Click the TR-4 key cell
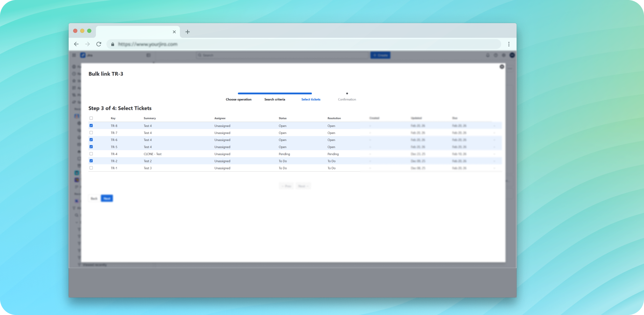The width and height of the screenshot is (644, 315). tap(114, 154)
